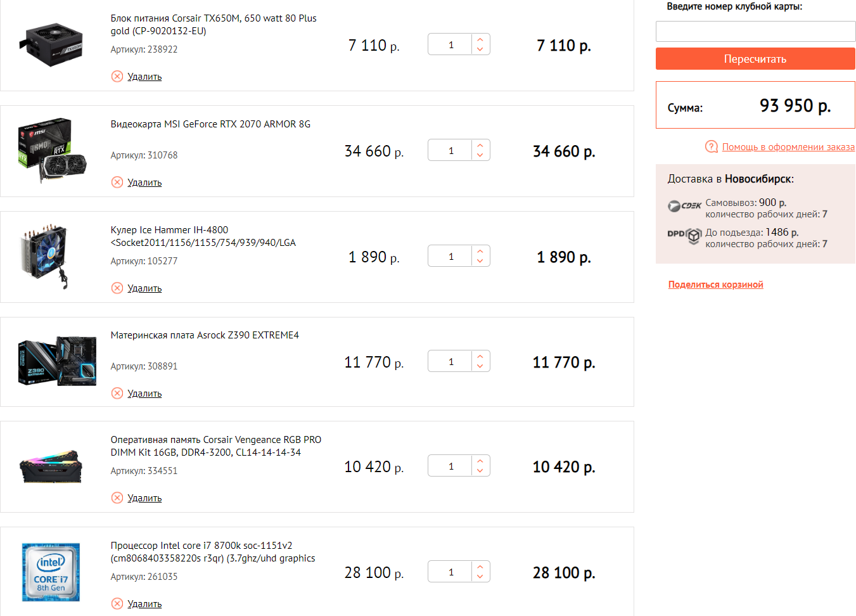
Task: Open Помощь в оформлении заказа link
Action: click(x=788, y=147)
